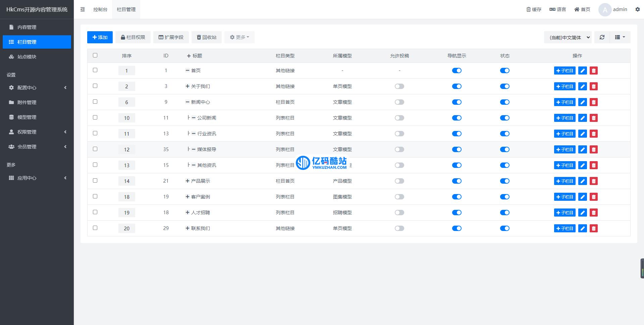Screen dimensions: 644x325
Task: Click the 扩展字段 button
Action: click(x=171, y=37)
